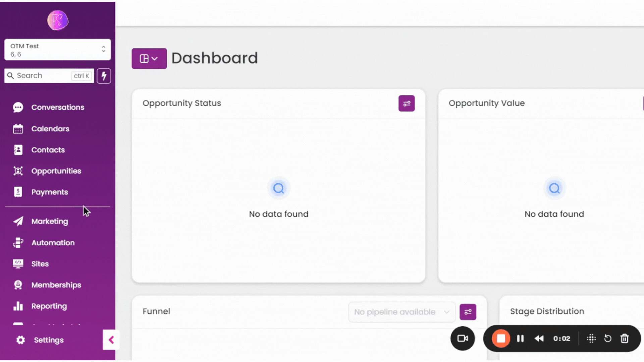The image size is (644, 362).
Task: Click the filter icon on Funnel widget
Action: [468, 312]
